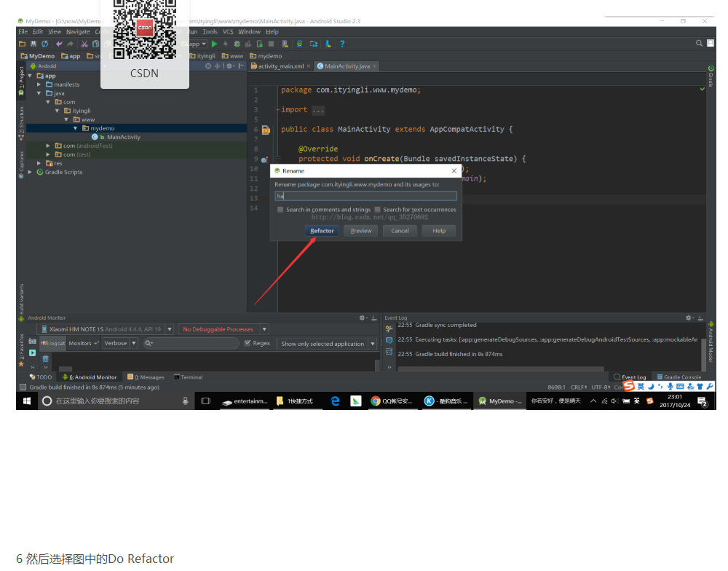728x571 pixels.
Task: Click the Refactor button
Action: 322,231
